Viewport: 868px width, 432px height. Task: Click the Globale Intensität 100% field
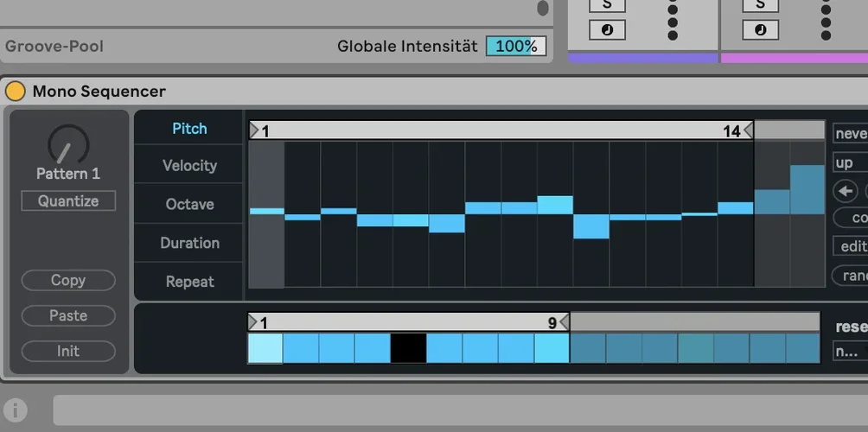point(516,47)
